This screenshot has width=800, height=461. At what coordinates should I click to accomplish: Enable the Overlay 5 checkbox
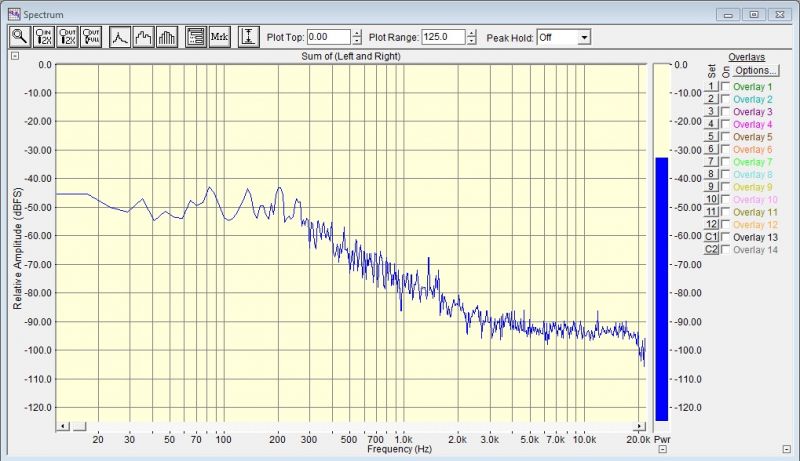[x=725, y=137]
